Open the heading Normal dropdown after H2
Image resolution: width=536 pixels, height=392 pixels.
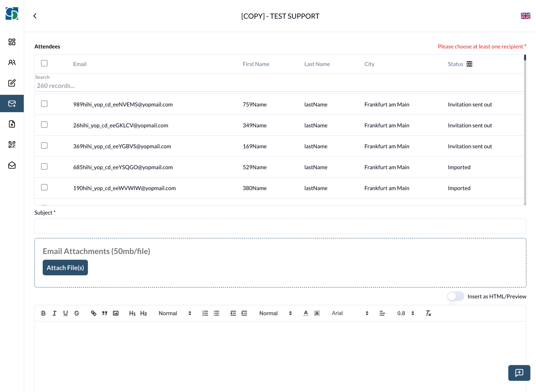(x=174, y=313)
